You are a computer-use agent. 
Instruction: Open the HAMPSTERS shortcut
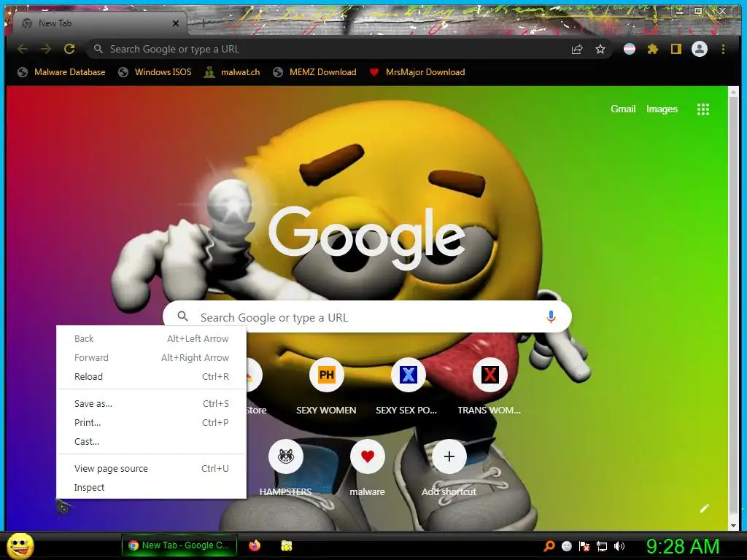tap(286, 456)
